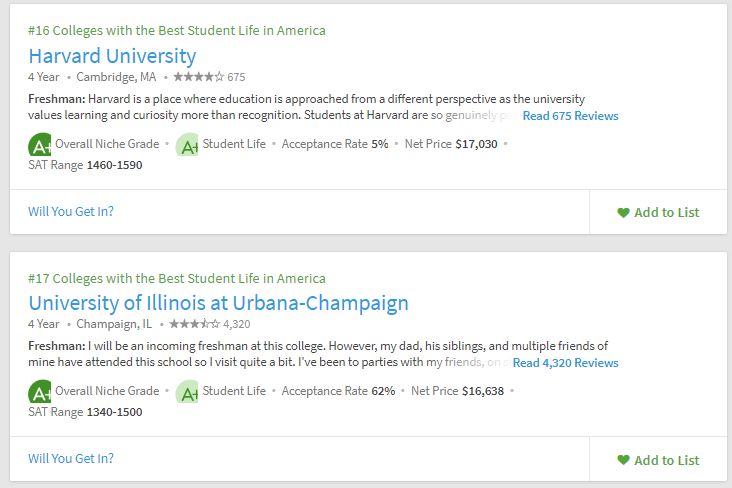Add Harvard University to your list
Screen dimensions: 732x488
pyautogui.click(x=658, y=212)
